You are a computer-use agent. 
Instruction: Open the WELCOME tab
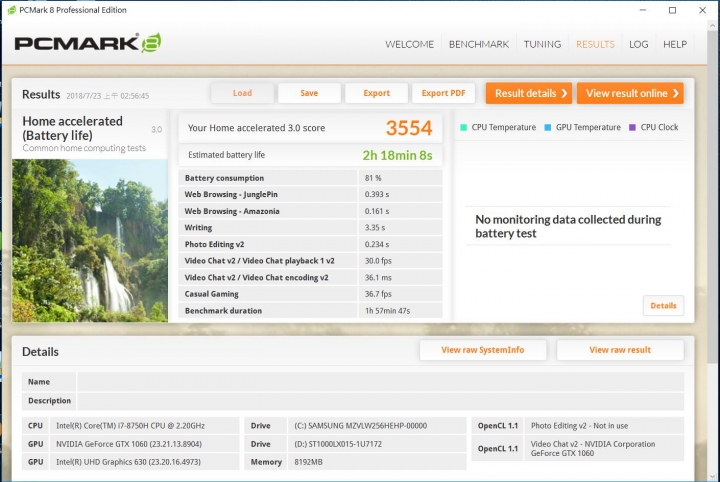click(x=409, y=45)
